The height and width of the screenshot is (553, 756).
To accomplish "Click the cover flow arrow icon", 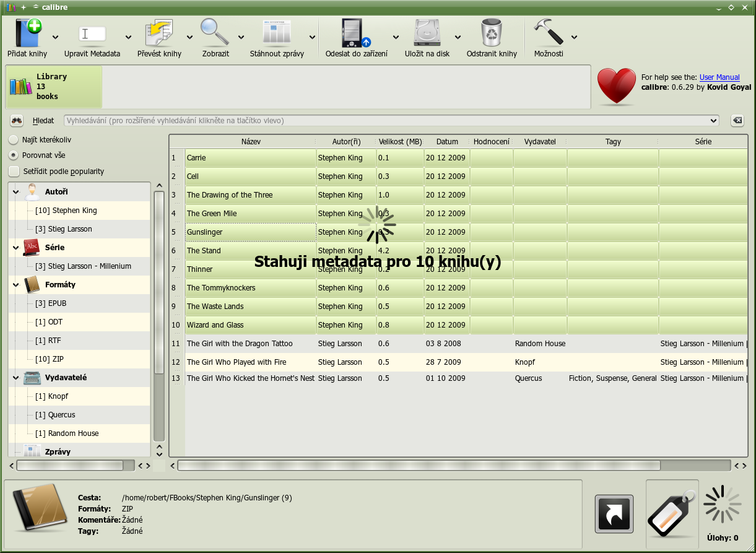I will [x=614, y=514].
